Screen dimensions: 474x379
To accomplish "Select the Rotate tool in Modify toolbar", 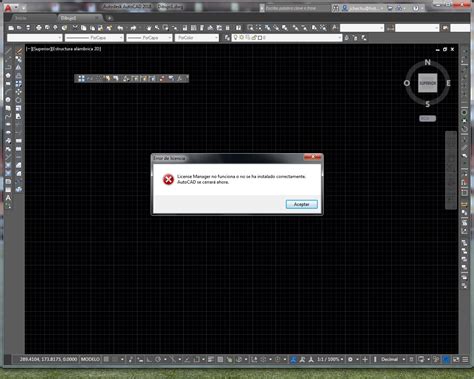I will (19, 100).
